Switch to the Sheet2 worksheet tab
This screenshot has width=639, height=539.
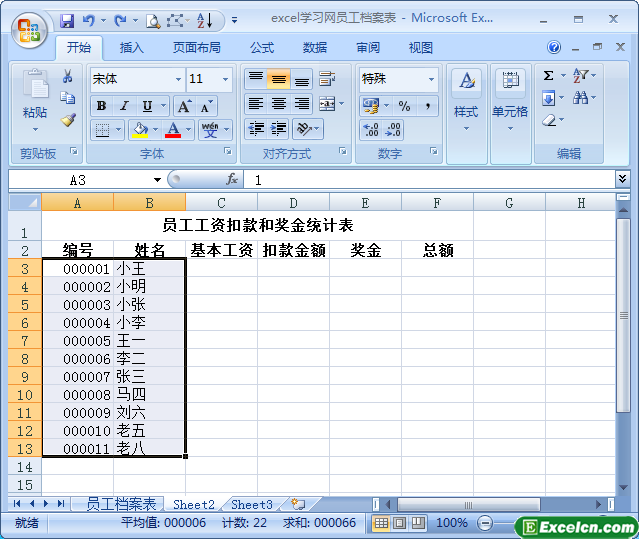tap(194, 505)
